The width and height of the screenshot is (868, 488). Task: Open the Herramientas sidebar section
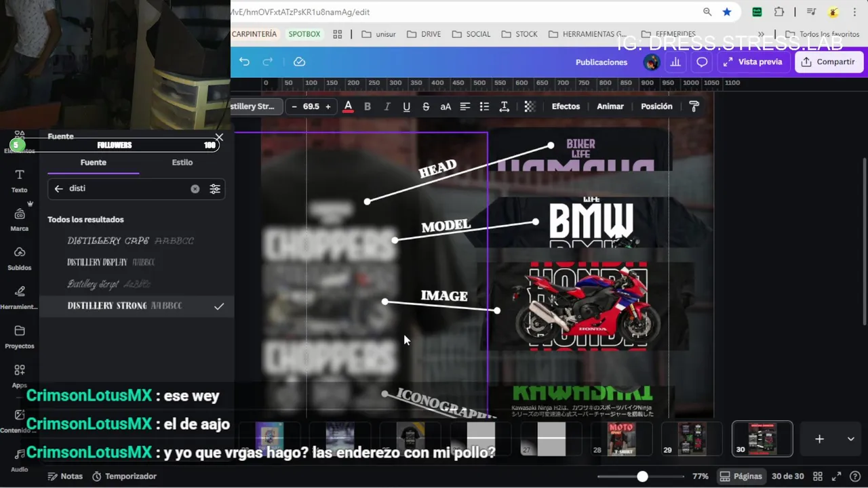[x=20, y=298]
